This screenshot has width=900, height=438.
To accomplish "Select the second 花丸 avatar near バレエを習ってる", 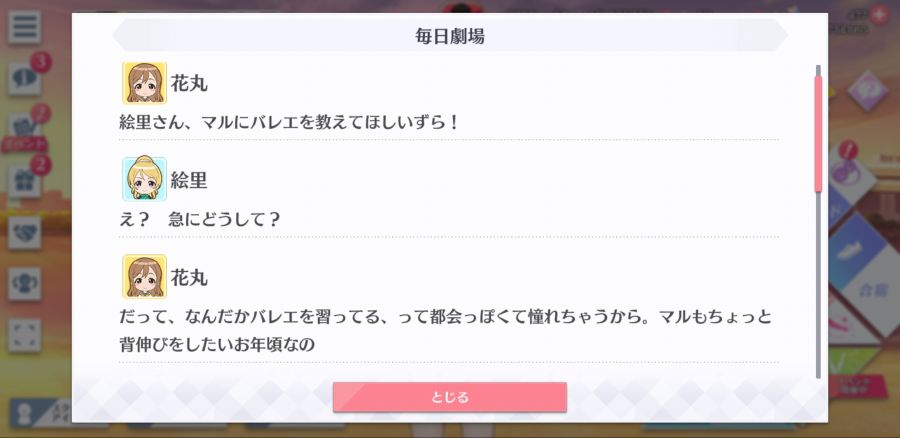I will 144,276.
